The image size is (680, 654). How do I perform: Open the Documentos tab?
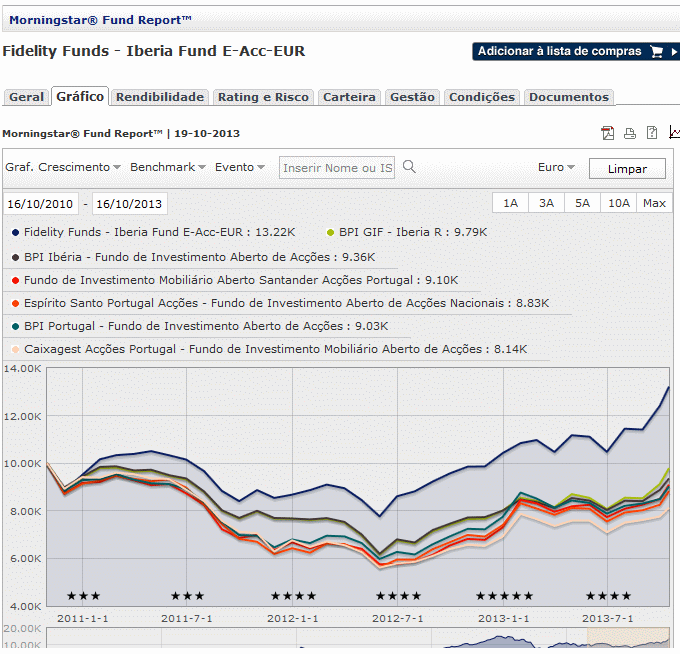569,97
